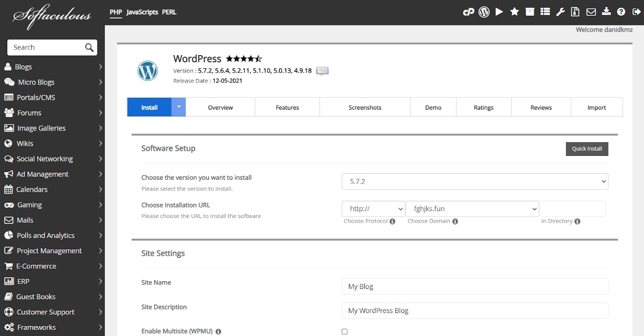The height and width of the screenshot is (336, 644).
Task: Open the Screenshots tab
Action: [x=365, y=107]
